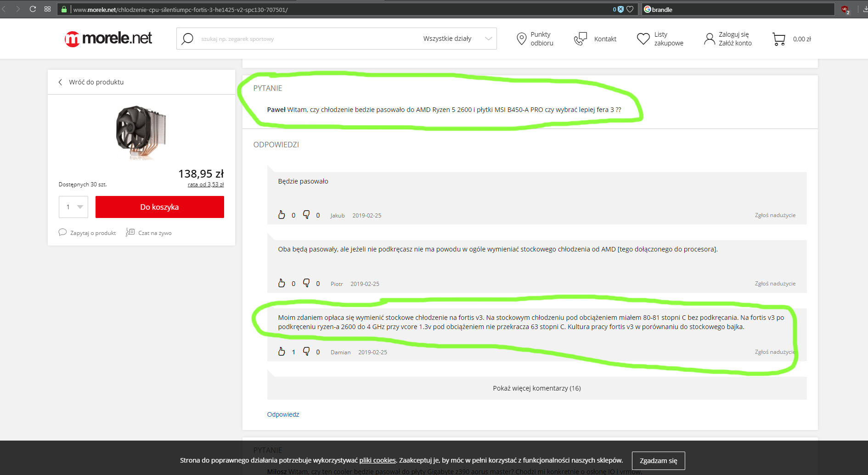Click the user account icon
Screen dimensions: 868x475
coord(710,39)
